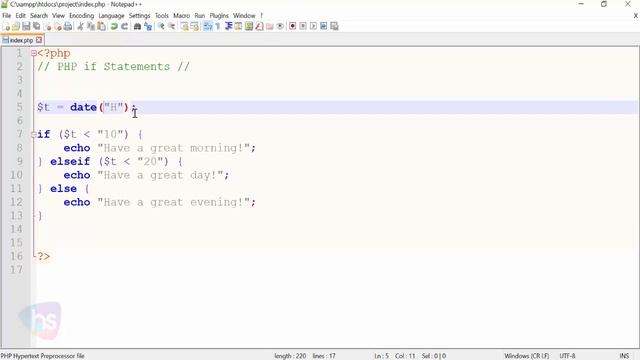Close the document using the menu bar X
Viewport: 640px width, 360px height.
[x=636, y=16]
